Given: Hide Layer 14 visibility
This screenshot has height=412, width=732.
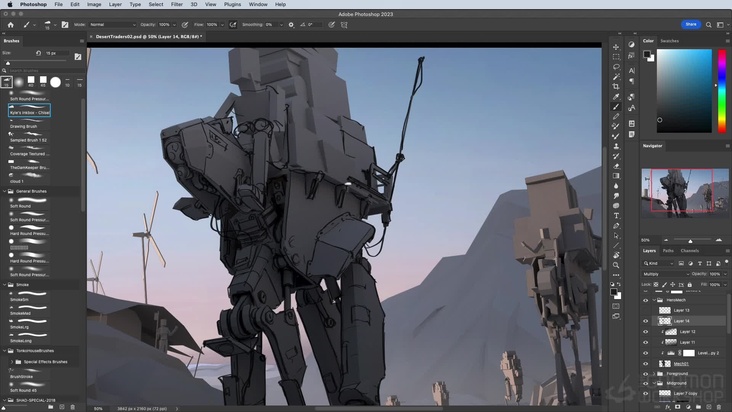Looking at the screenshot, I should click(x=646, y=321).
